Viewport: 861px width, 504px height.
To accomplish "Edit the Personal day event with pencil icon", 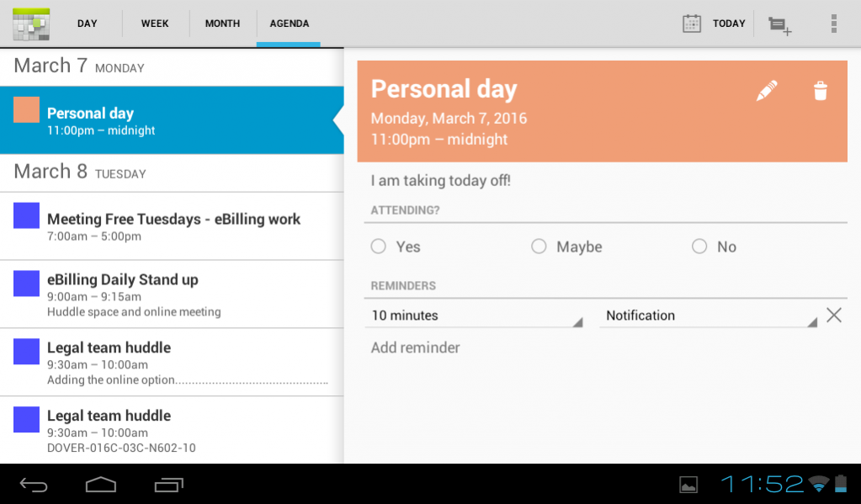I will 766,89.
